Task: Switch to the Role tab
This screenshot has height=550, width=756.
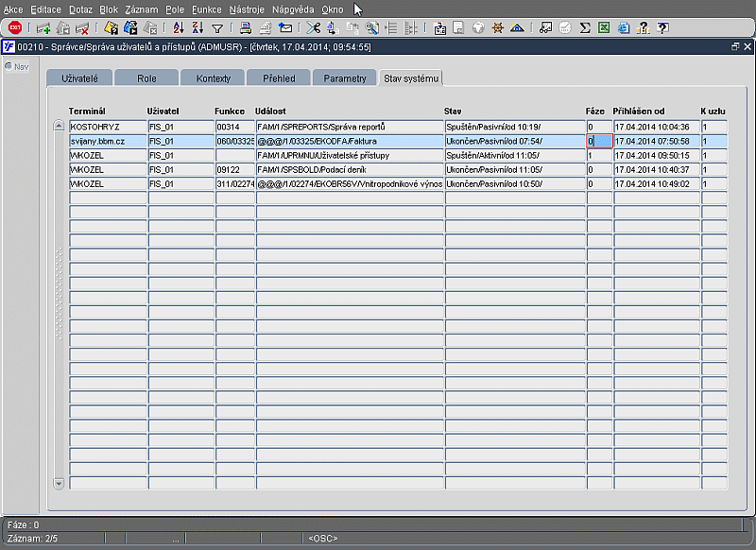Action: coord(146,78)
